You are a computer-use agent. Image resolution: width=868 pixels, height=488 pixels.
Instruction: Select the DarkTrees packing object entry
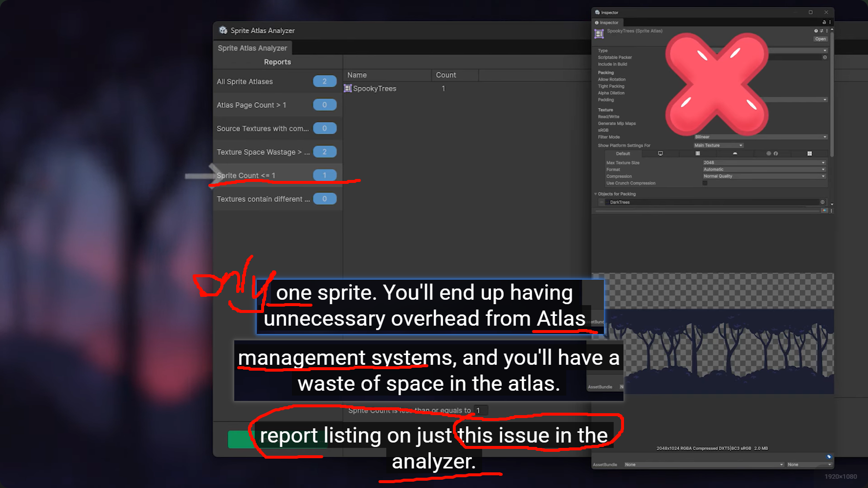pyautogui.click(x=712, y=202)
